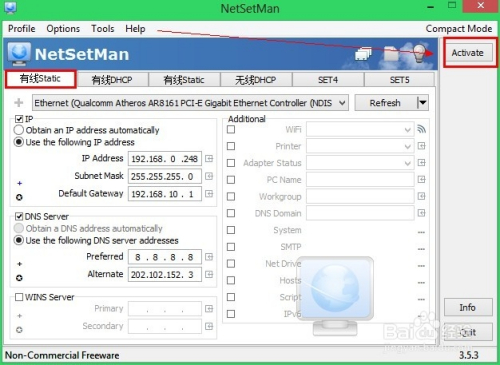Enable the Adapter Status checkbox
Image resolution: width=500 pixels, height=365 pixels.
pos(231,163)
